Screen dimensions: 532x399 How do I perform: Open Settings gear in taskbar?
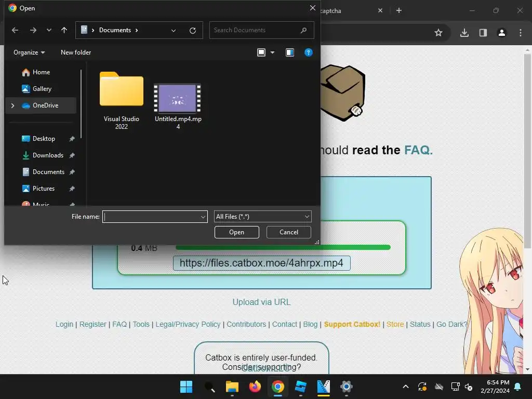347,387
